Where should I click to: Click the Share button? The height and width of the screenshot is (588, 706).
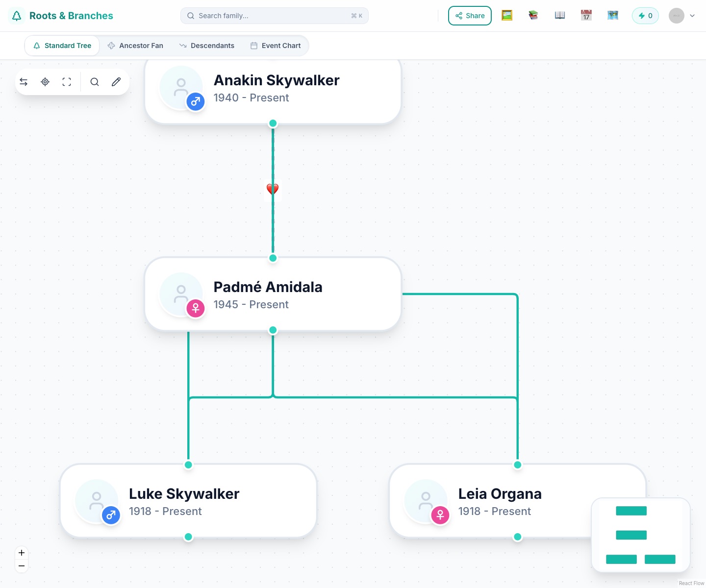(x=470, y=16)
